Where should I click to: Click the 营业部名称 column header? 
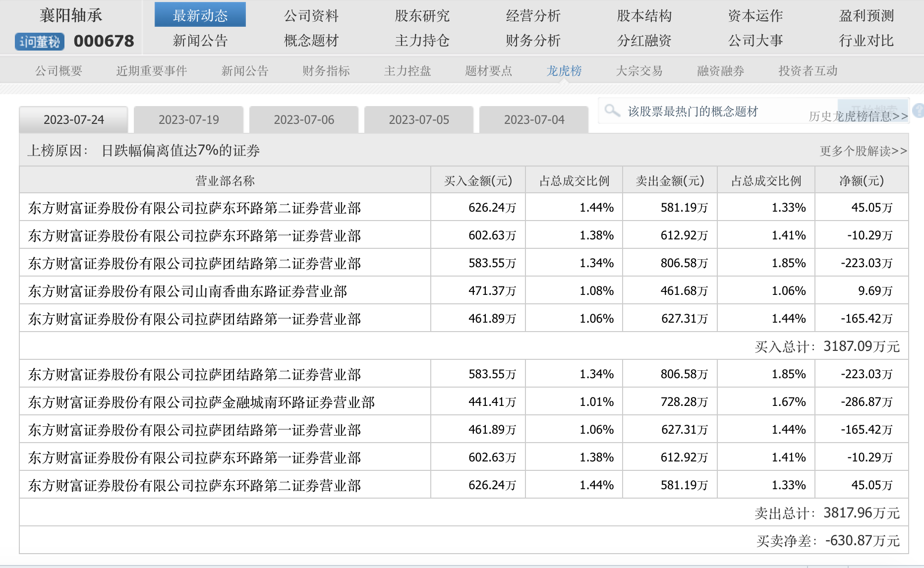tap(225, 180)
